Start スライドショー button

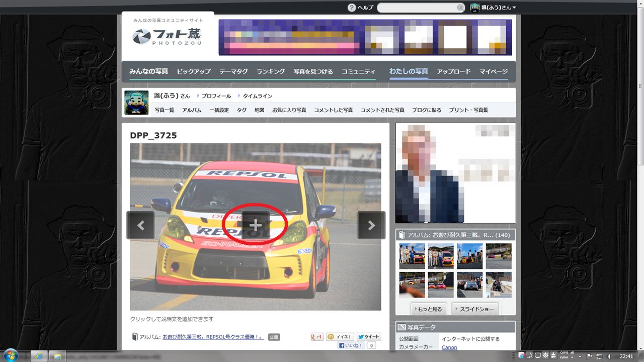(474, 309)
